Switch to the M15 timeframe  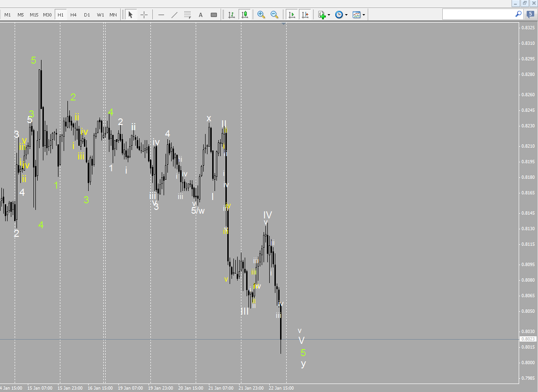pyautogui.click(x=33, y=15)
